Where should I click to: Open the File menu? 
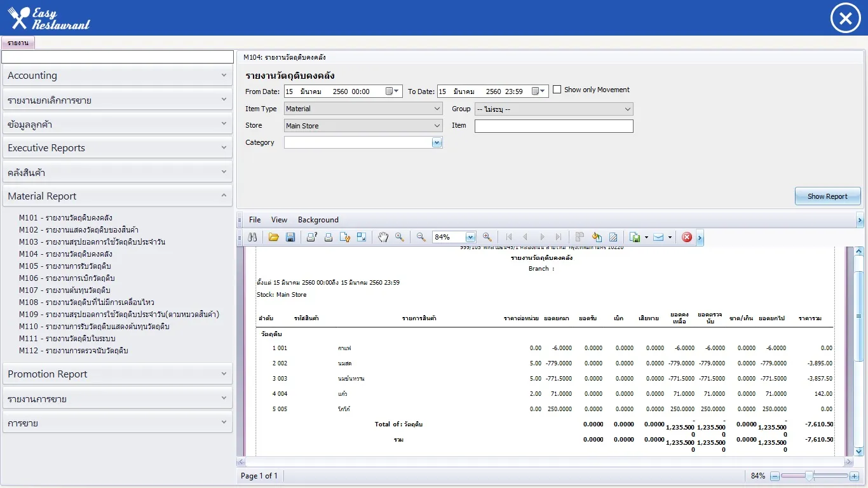255,220
